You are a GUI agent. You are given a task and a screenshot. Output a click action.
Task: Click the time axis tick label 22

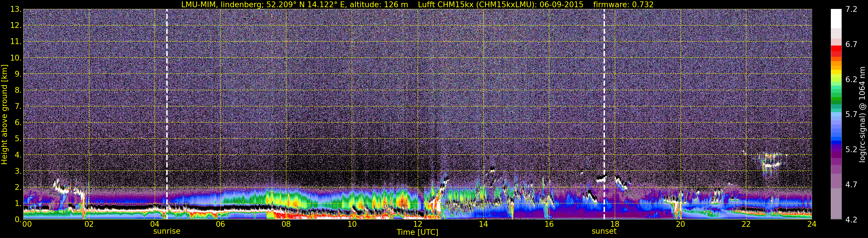click(746, 224)
